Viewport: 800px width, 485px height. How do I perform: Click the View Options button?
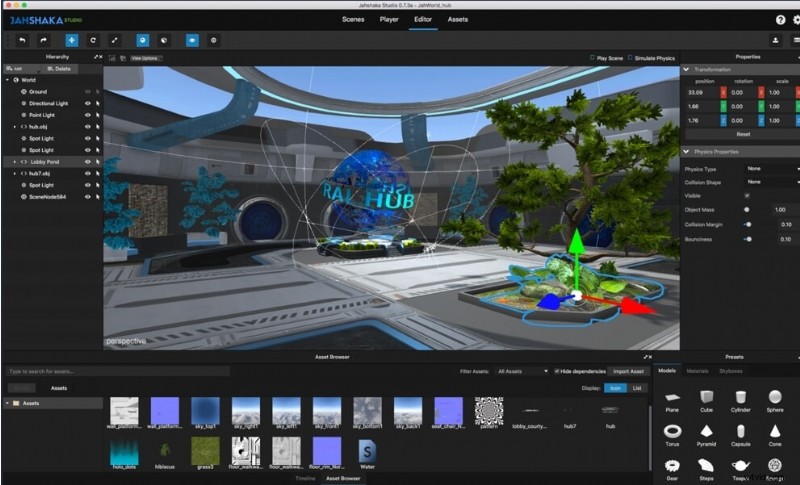pos(145,58)
